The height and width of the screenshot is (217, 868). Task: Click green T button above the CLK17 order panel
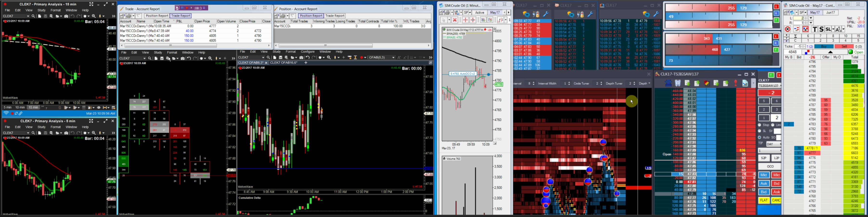pos(771,75)
